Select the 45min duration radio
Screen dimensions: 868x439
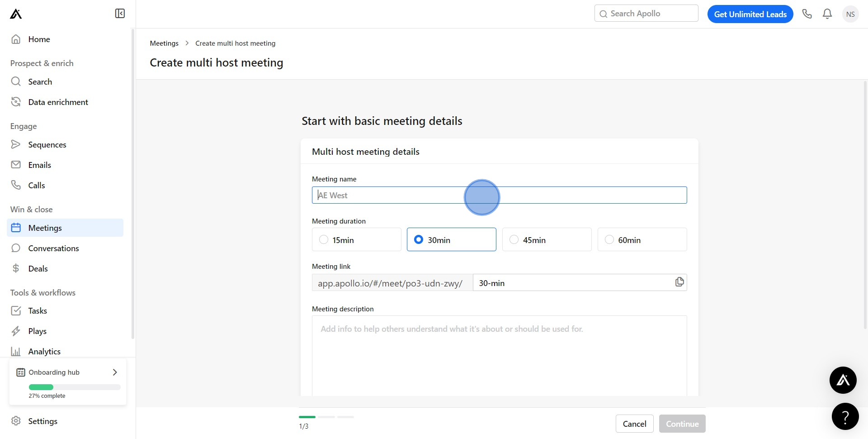[514, 239]
